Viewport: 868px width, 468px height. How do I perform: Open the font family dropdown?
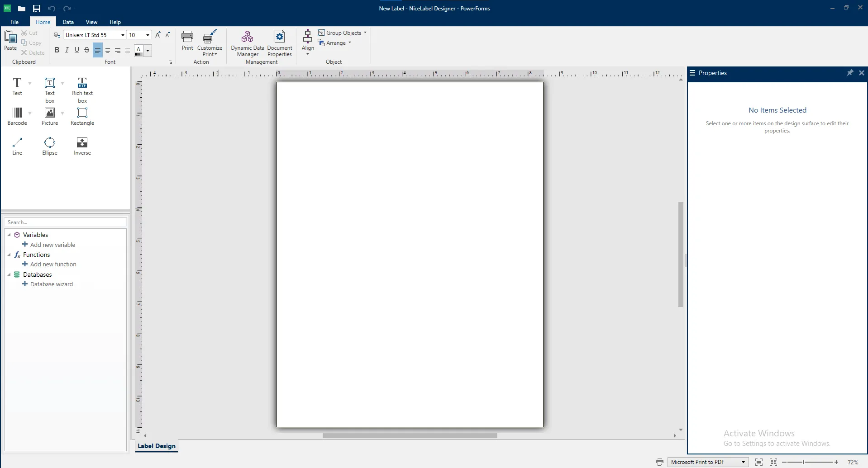(x=123, y=35)
